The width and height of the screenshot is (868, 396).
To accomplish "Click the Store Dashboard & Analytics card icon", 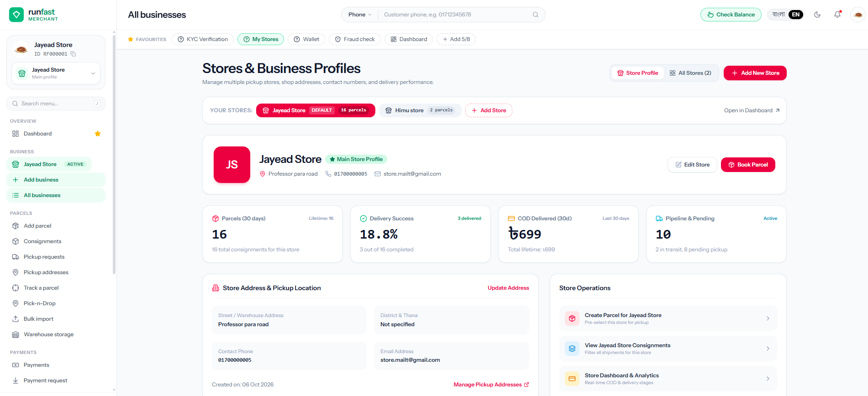I will [x=572, y=379].
